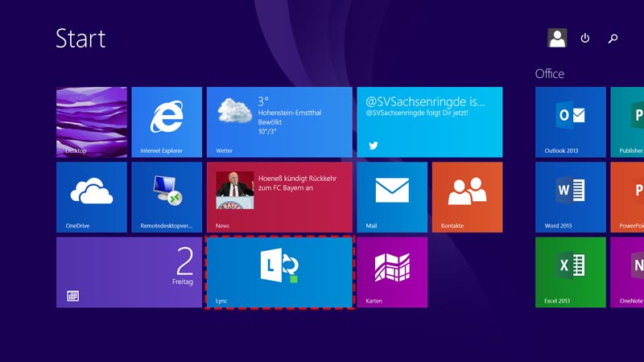Click the "Hoeneß kündigt Rückkehr" headline
The width and height of the screenshot is (644, 362).
click(x=297, y=179)
